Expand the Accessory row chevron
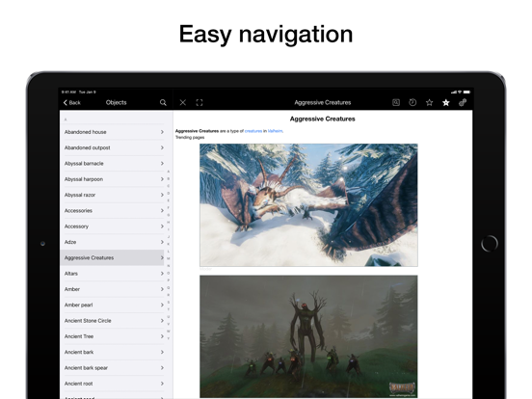 point(162,226)
